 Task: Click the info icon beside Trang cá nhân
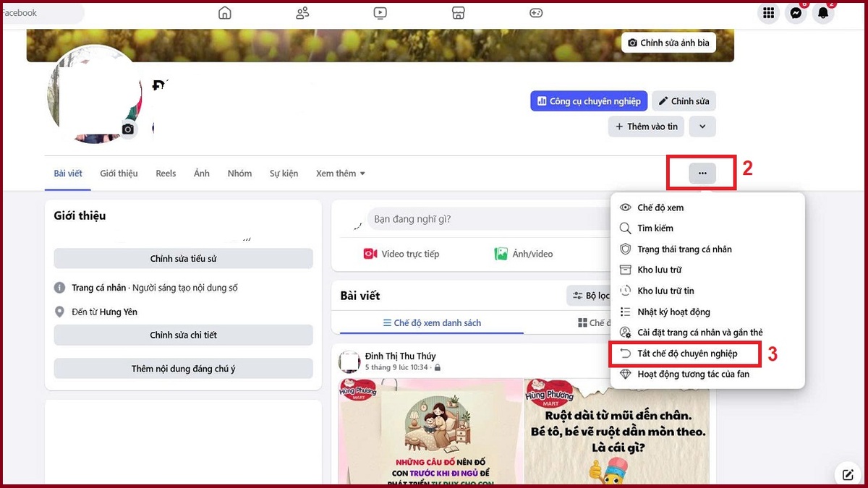pyautogui.click(x=60, y=288)
